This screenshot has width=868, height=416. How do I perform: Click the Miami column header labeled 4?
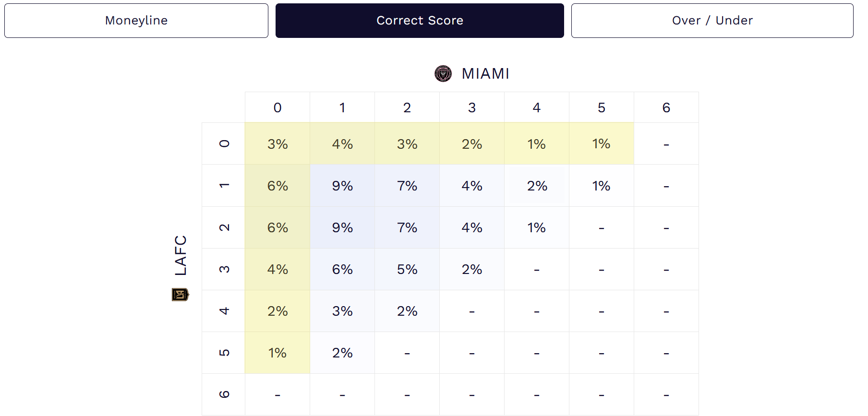tap(536, 107)
